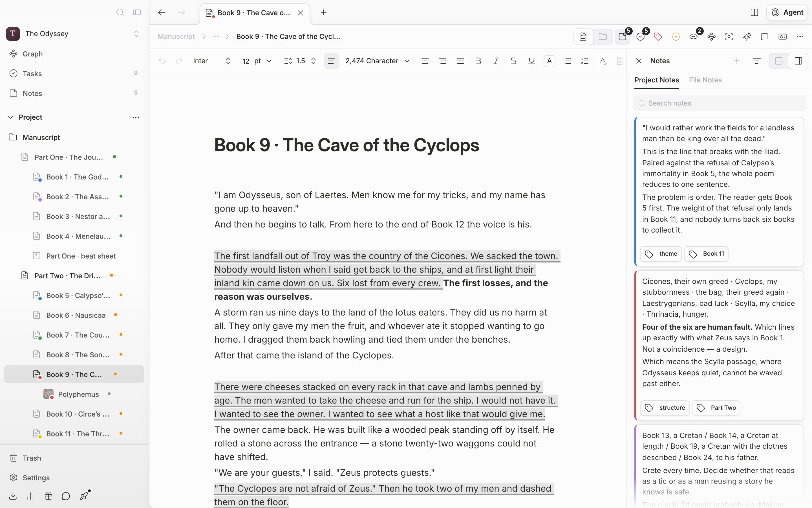Expand the breadcrumb ellipsis
The width and height of the screenshot is (812, 508).
tap(216, 37)
